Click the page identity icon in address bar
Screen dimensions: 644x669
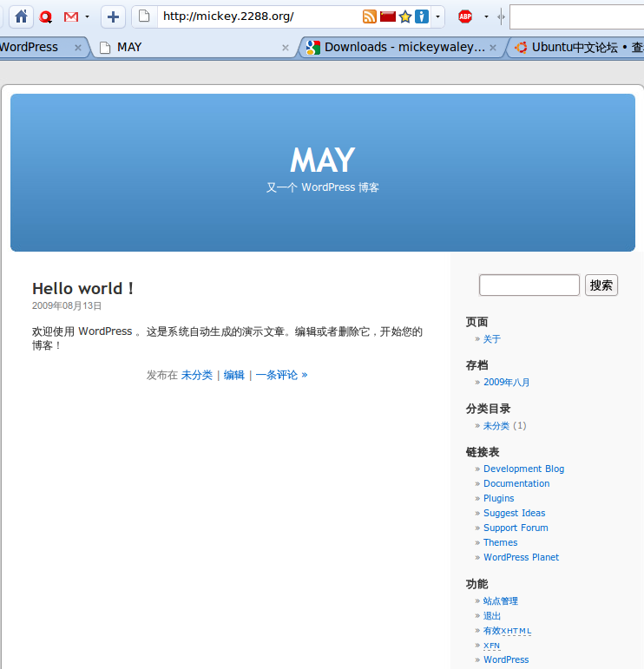point(144,16)
